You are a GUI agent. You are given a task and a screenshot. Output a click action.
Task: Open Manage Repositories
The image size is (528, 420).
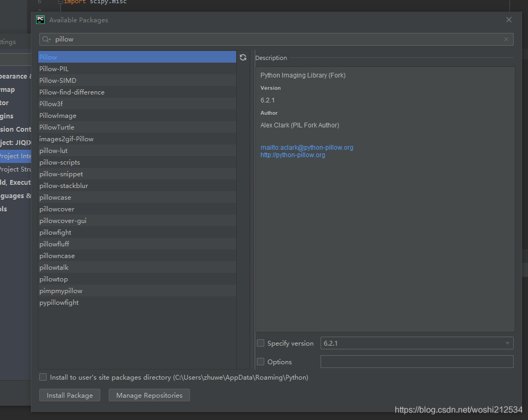tap(149, 395)
